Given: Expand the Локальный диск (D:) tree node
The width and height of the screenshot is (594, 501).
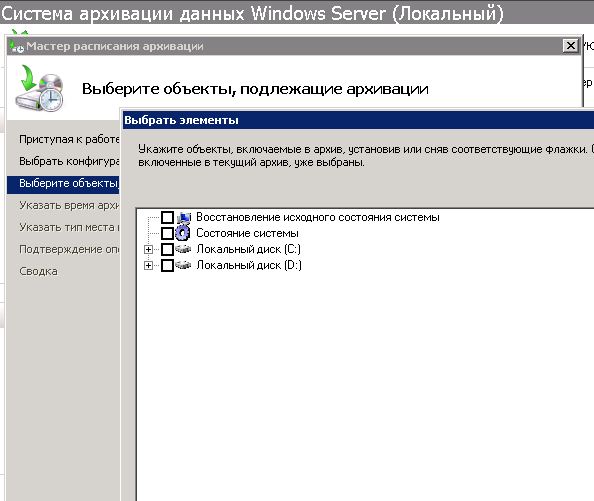Looking at the screenshot, I should [x=148, y=265].
